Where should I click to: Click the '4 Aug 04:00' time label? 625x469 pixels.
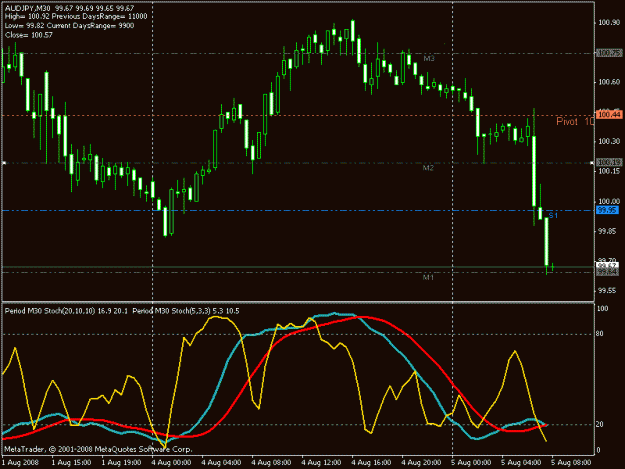(221, 463)
